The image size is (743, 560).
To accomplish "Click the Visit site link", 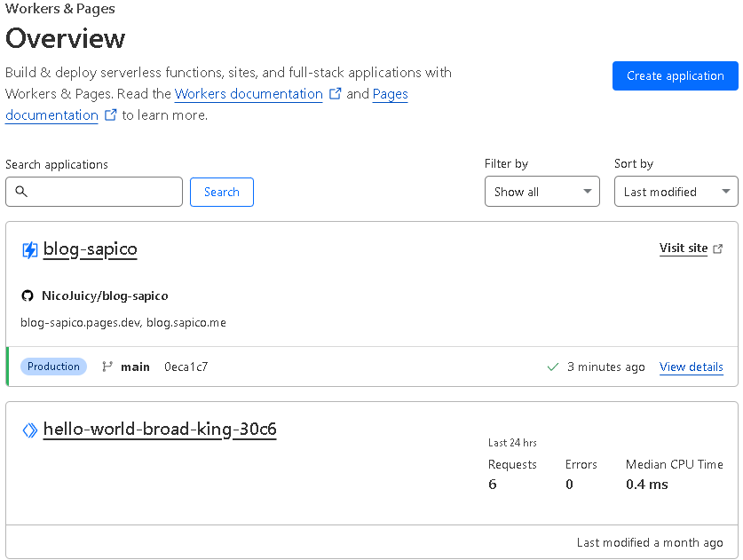I will 684,248.
